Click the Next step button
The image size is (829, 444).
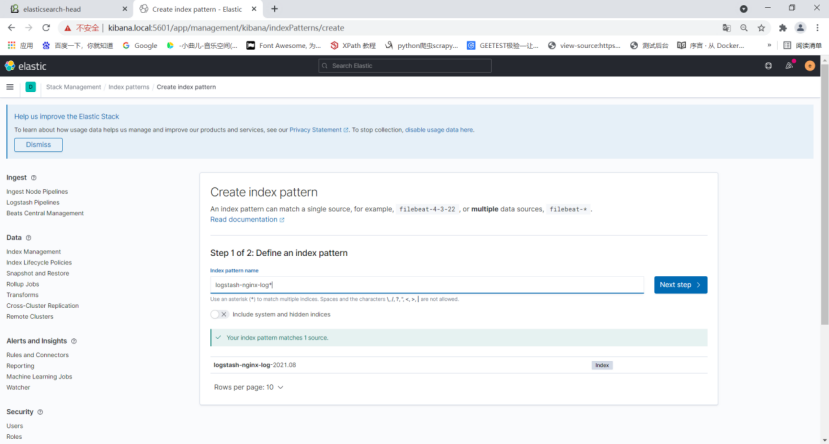point(680,285)
